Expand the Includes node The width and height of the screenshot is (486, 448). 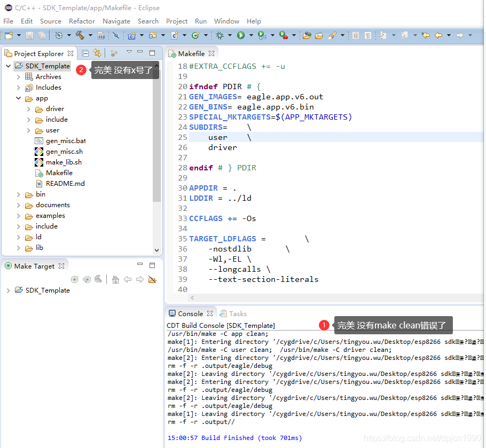[x=18, y=88]
